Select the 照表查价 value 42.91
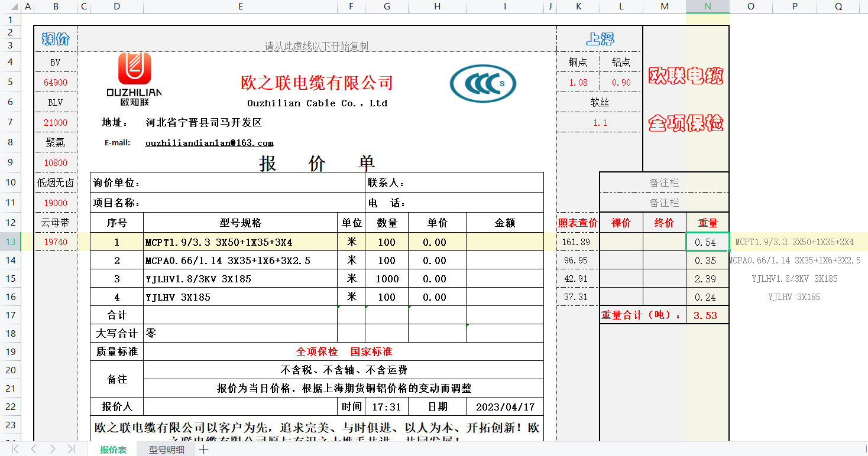868x456 pixels. tap(578, 279)
